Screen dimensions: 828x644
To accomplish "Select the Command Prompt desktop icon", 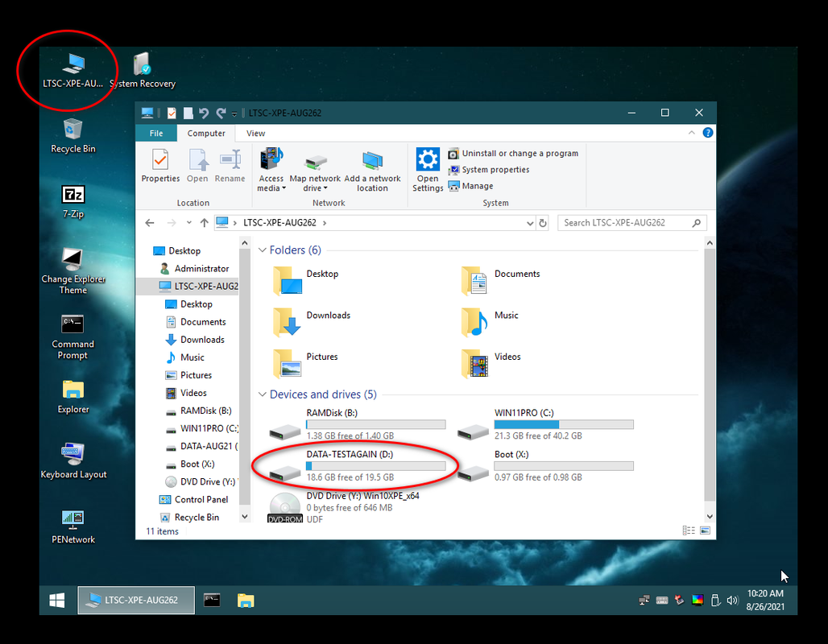I will (72, 336).
